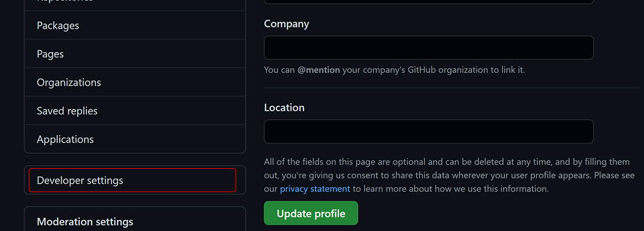
Task: Focus the Location text field
Action: click(x=429, y=132)
